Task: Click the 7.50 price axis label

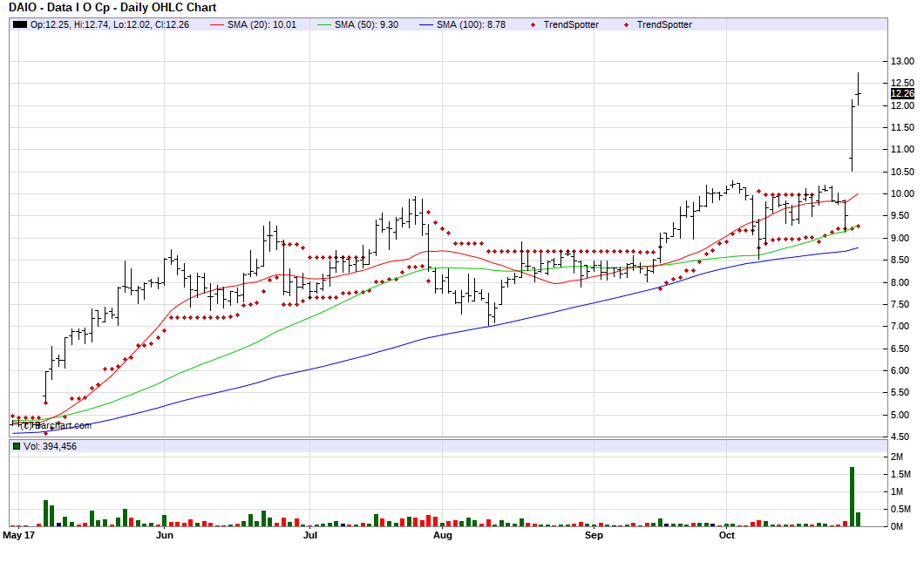Action: (x=902, y=305)
